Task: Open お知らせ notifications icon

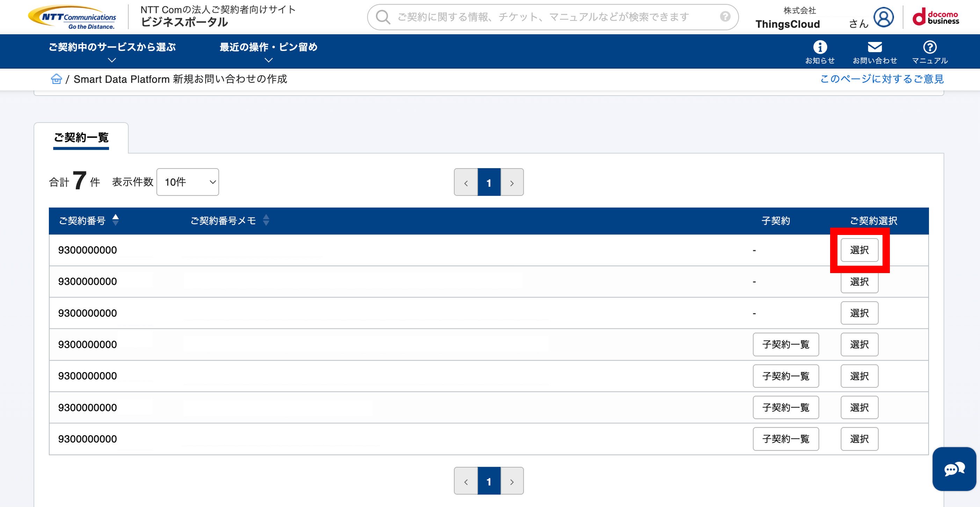Action: (x=820, y=52)
